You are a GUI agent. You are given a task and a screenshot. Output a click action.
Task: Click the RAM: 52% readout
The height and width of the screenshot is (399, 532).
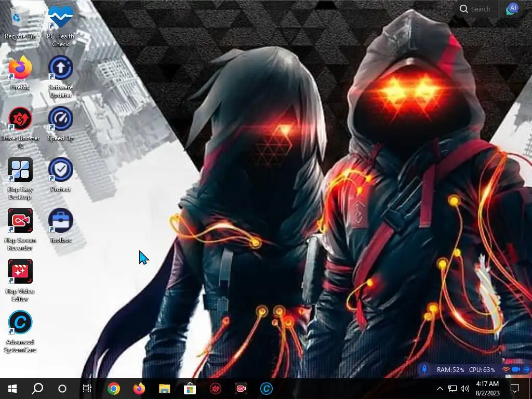click(x=450, y=369)
